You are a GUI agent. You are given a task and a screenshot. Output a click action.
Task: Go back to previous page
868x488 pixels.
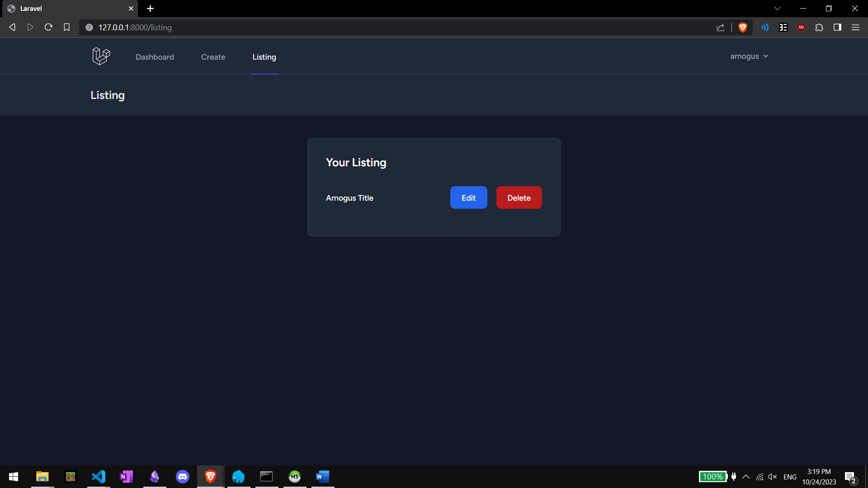[x=12, y=28]
